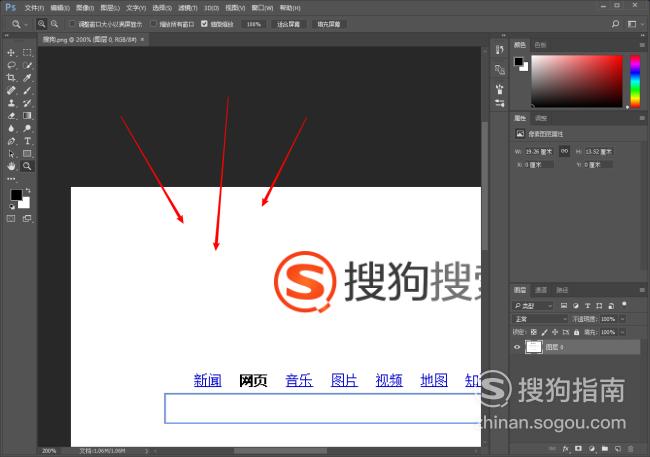Open the 文件 (File) menu

[34, 8]
